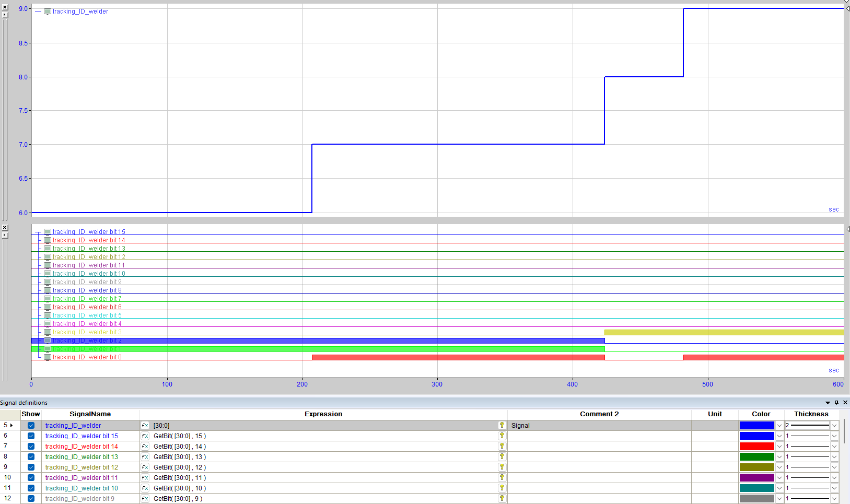Click the Unit column header
Image resolution: width=850 pixels, height=504 pixels.
tap(715, 414)
